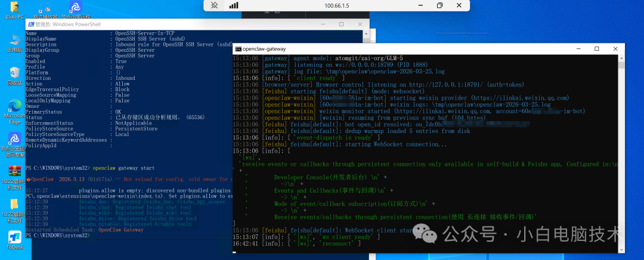Click 'Mode of event/callback subscription(订阅方式)' text

point(354,204)
